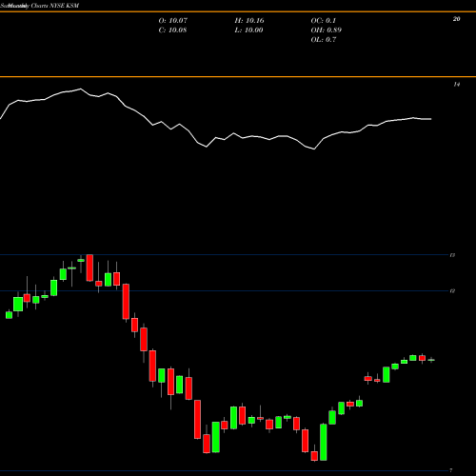Click the OL: 0.7 reading

tap(323, 40)
